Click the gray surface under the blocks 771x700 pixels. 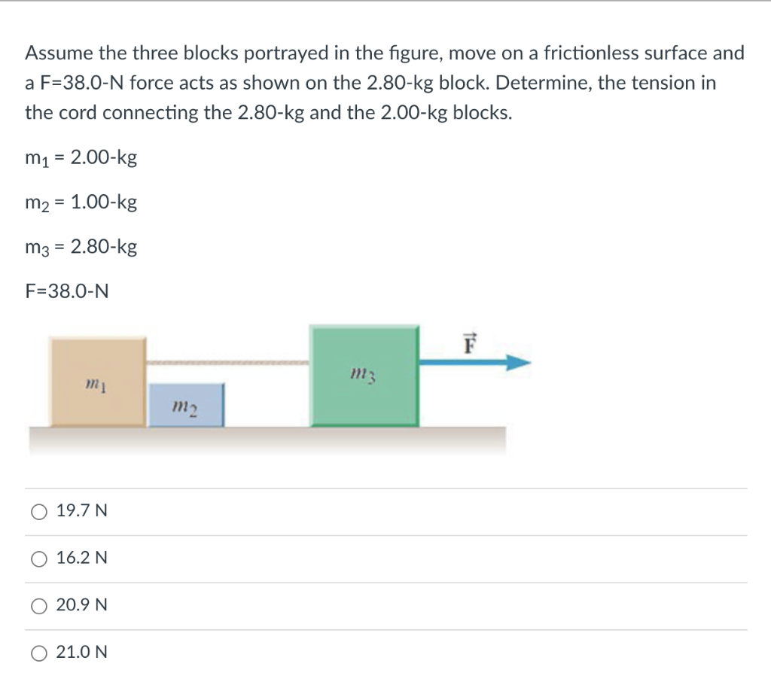(264, 439)
